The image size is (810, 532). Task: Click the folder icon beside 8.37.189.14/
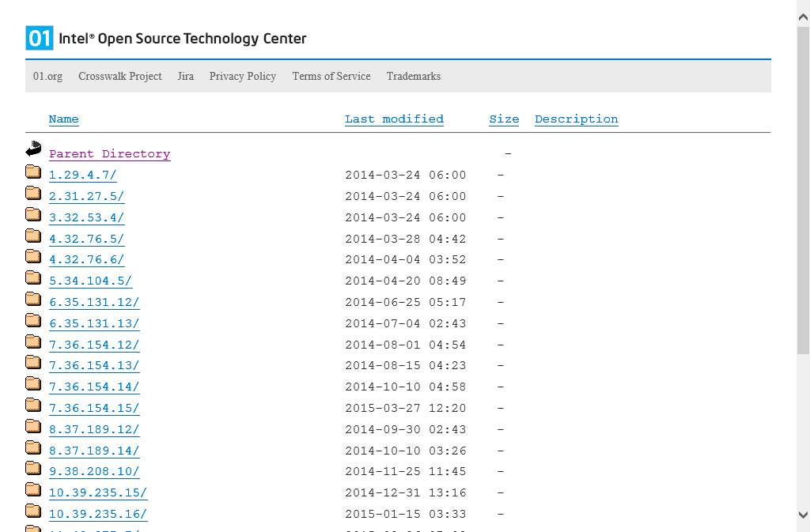click(33, 447)
